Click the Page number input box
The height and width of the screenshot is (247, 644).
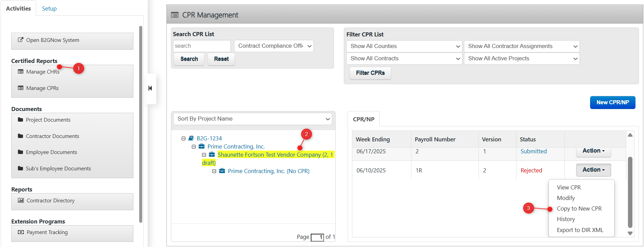[317, 237]
